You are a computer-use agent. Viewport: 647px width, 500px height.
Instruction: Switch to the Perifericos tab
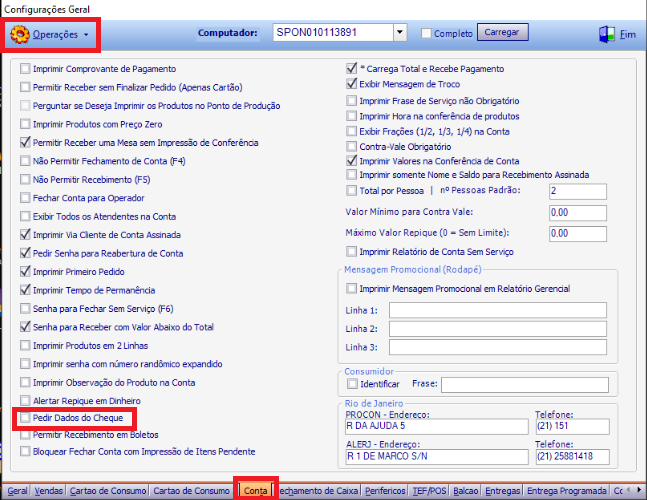pos(385,491)
